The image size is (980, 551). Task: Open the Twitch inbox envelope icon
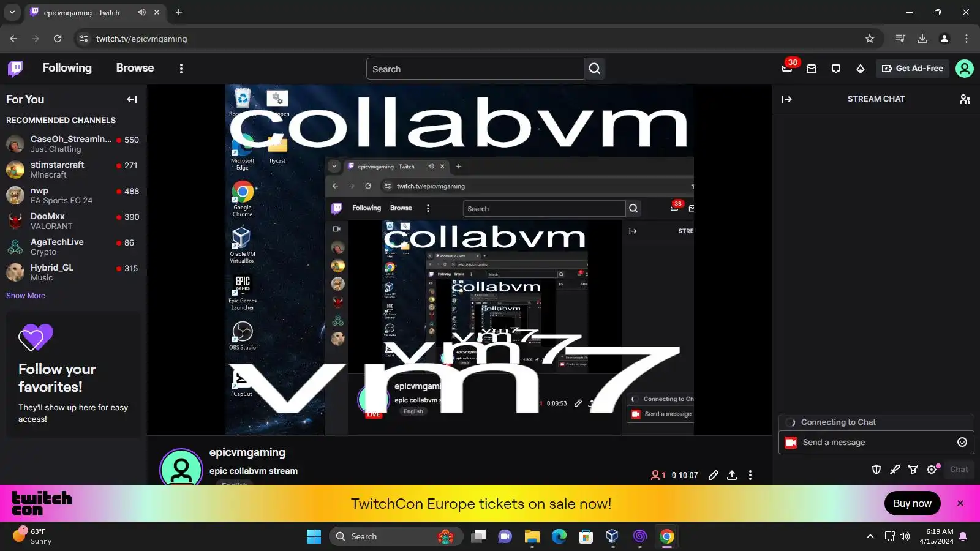[x=812, y=69]
